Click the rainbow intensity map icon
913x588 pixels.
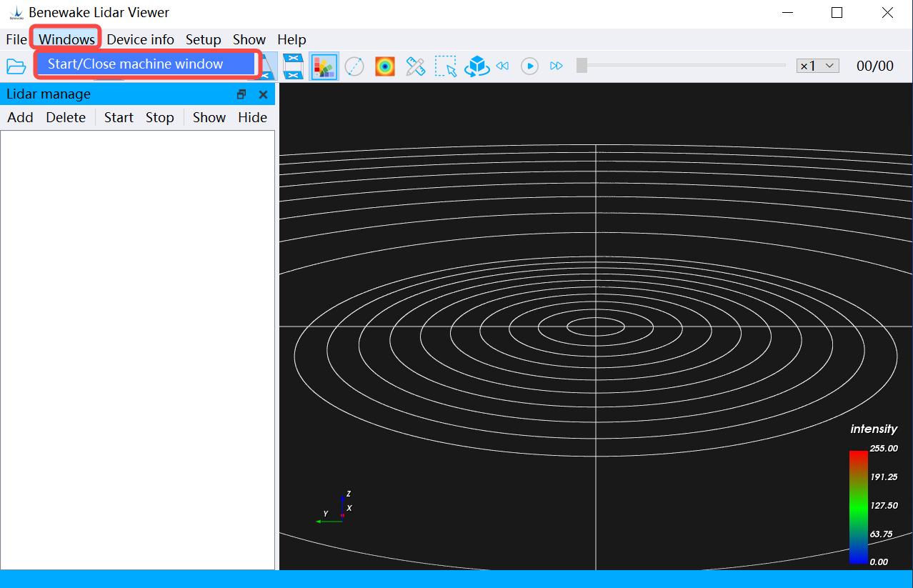coord(385,66)
